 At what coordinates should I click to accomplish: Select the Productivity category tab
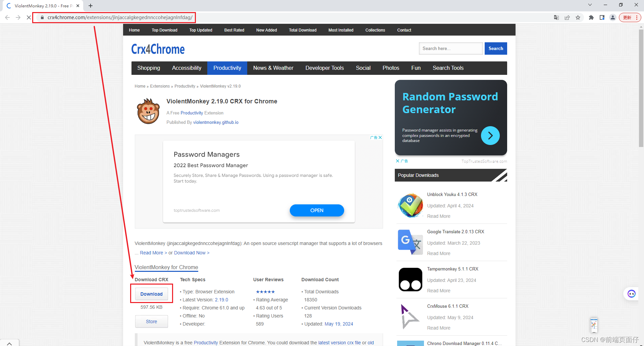(x=227, y=68)
